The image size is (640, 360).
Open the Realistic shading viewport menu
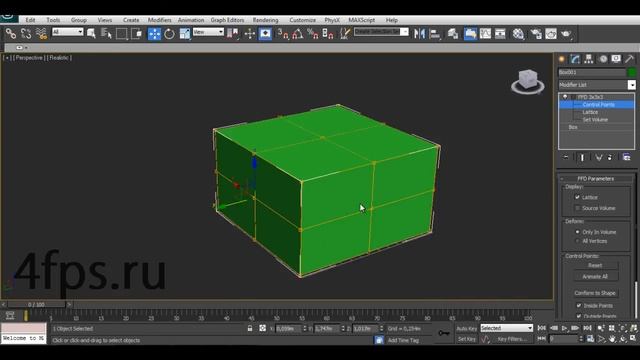pyautogui.click(x=59, y=58)
